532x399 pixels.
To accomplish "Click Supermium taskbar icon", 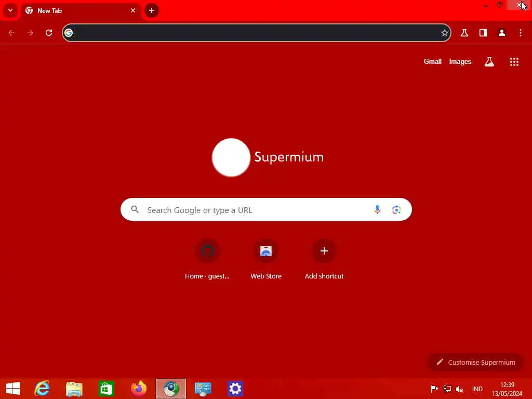I will (171, 389).
